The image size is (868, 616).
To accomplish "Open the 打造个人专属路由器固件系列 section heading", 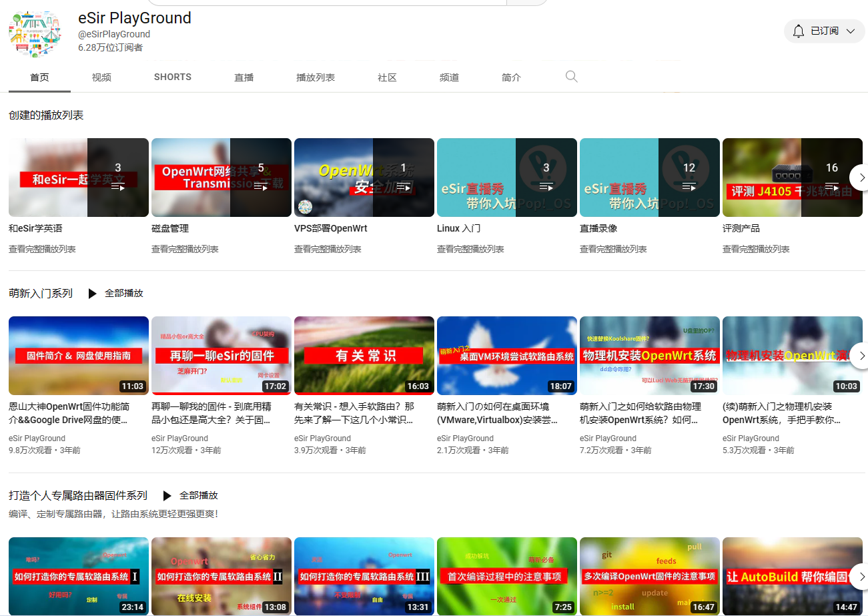I will [x=78, y=496].
